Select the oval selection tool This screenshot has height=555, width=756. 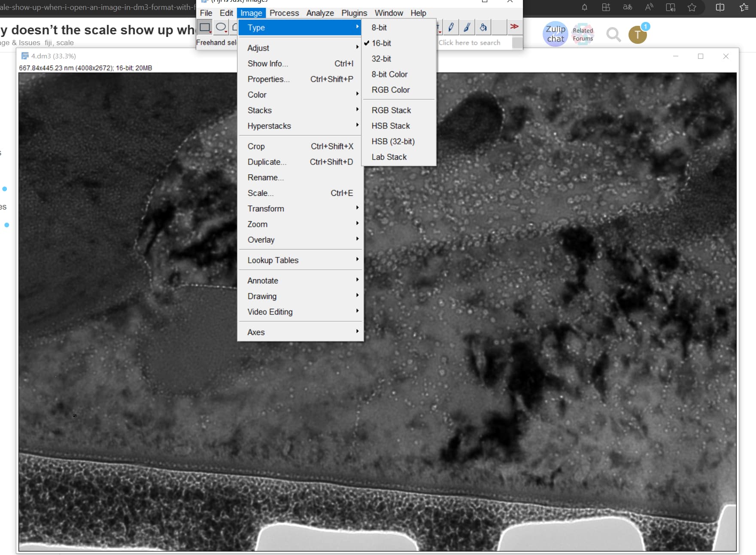[221, 27]
